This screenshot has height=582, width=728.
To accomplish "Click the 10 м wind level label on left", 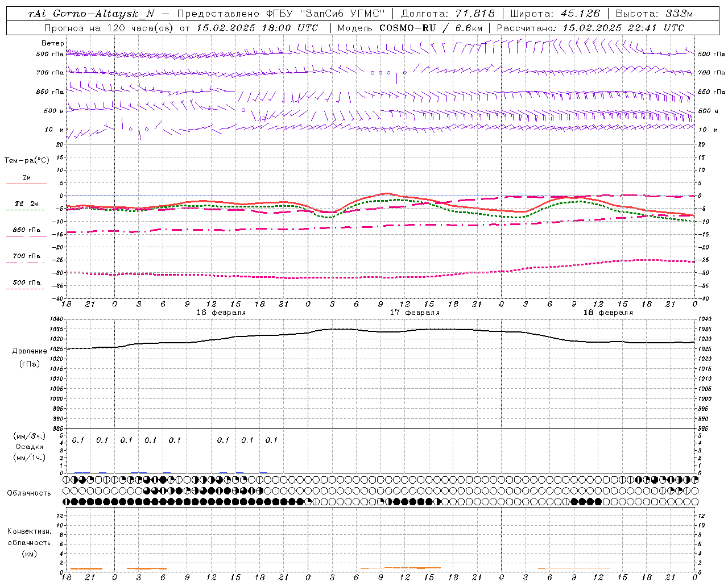I will tap(54, 130).
